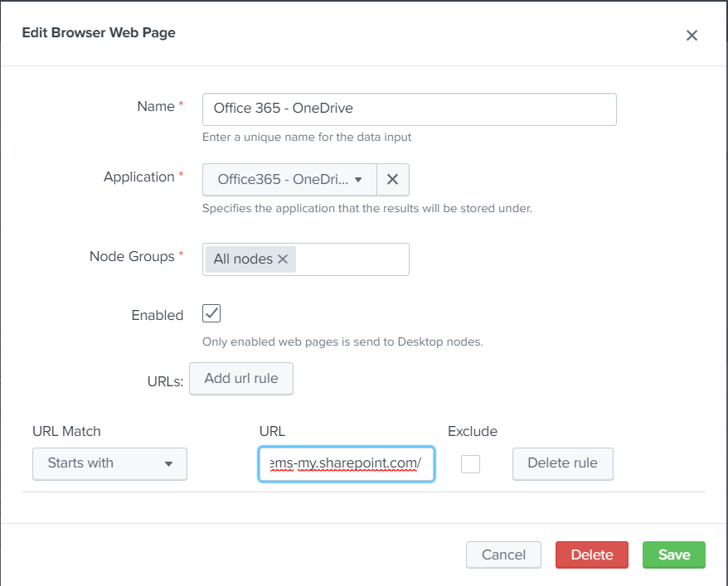Click empty space in the Node Groups field
This screenshot has width=728, height=586.
352,259
